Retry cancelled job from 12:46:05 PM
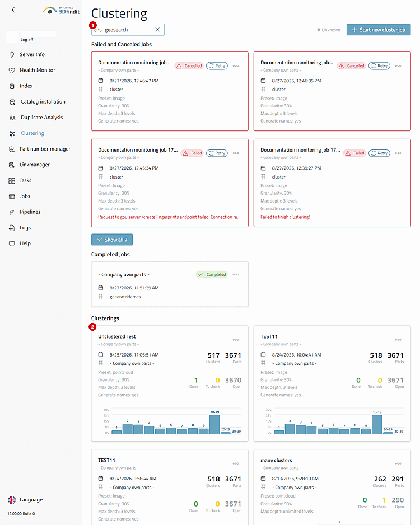 click(379, 65)
